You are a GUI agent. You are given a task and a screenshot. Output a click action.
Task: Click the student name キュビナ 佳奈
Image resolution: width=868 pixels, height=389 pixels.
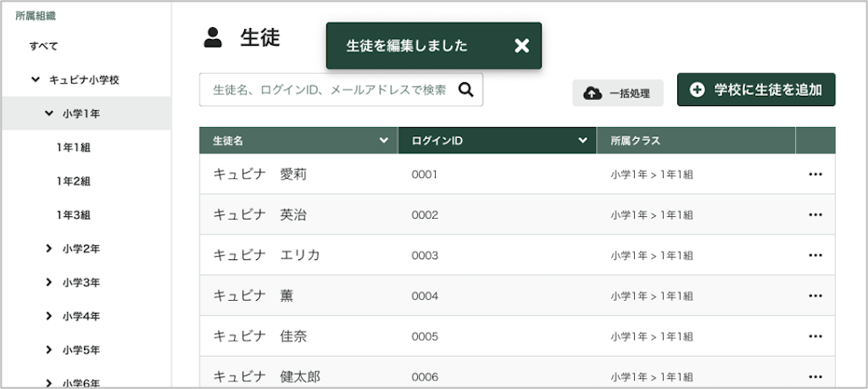coord(259,336)
